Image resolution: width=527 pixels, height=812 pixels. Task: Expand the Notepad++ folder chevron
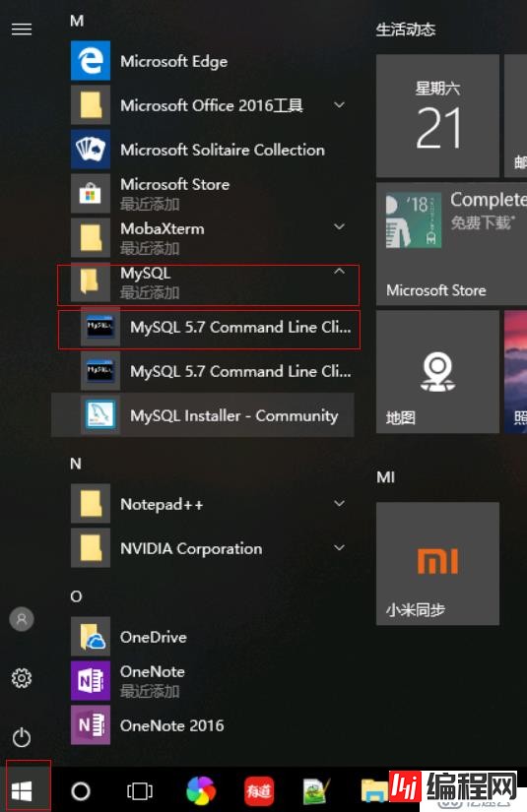[x=340, y=503]
